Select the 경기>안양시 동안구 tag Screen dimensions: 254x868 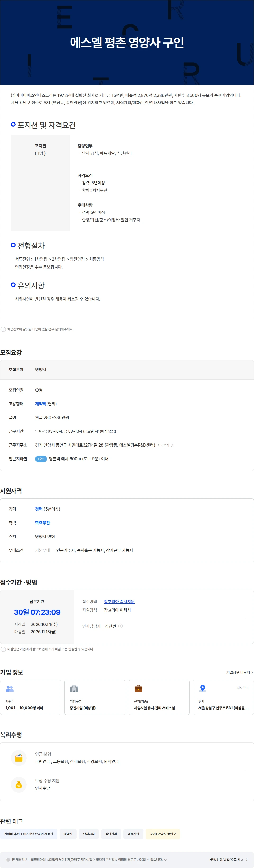coord(163,834)
